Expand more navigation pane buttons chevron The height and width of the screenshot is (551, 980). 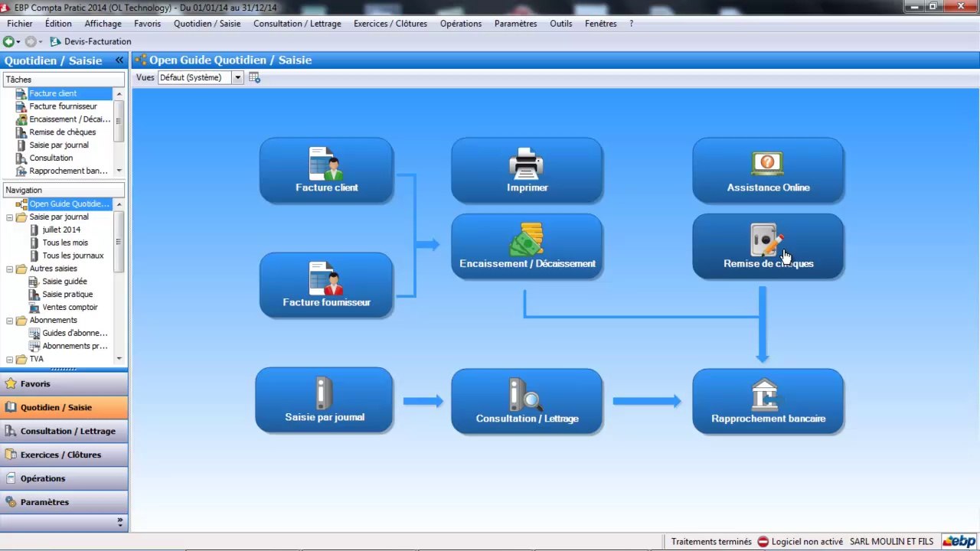[x=119, y=522]
